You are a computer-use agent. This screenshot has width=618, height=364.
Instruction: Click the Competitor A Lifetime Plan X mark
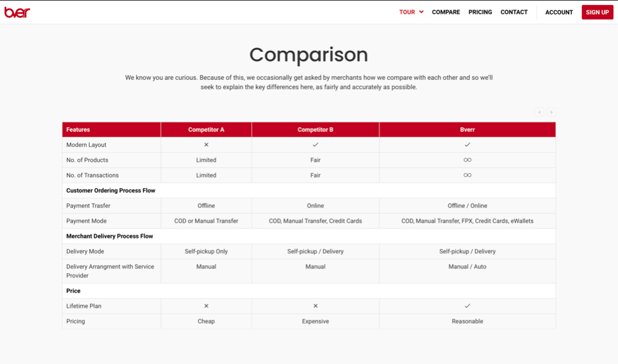point(206,306)
